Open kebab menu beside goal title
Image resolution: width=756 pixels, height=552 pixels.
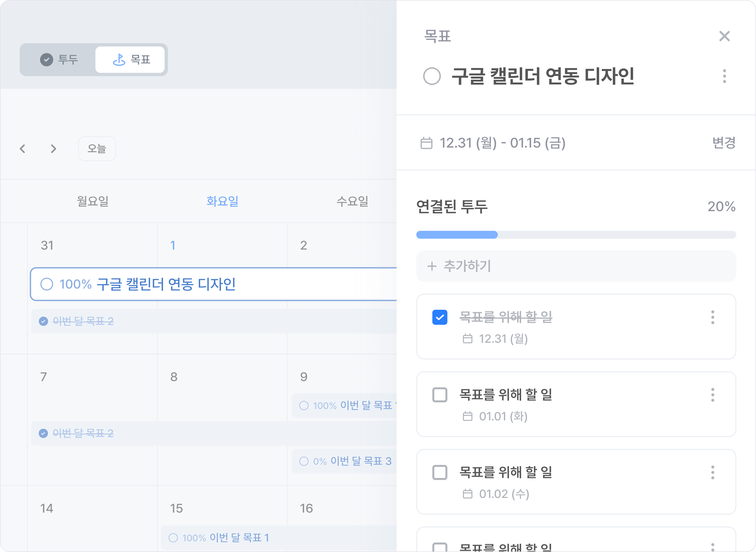coord(724,76)
